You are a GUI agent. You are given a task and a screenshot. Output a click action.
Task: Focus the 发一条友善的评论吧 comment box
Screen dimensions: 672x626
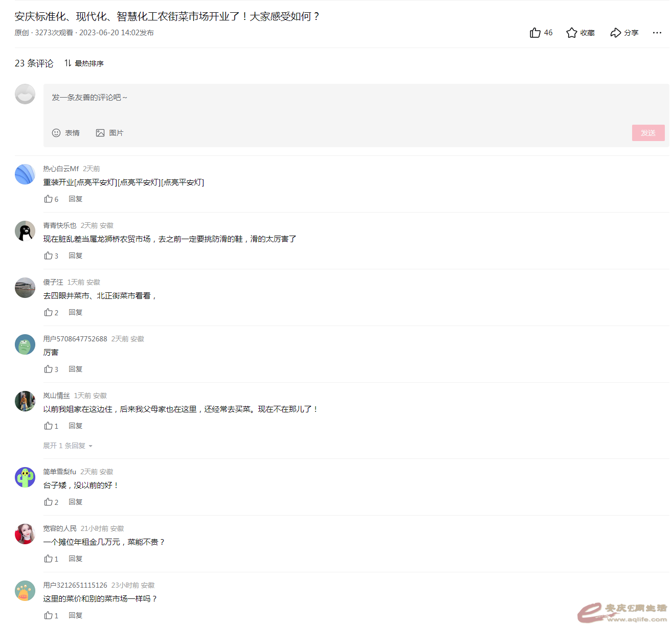click(x=356, y=104)
